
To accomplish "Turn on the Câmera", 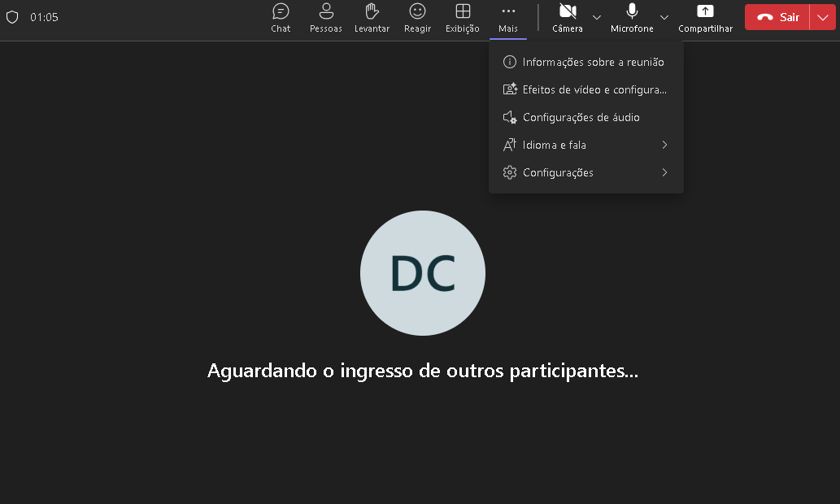I will point(568,18).
